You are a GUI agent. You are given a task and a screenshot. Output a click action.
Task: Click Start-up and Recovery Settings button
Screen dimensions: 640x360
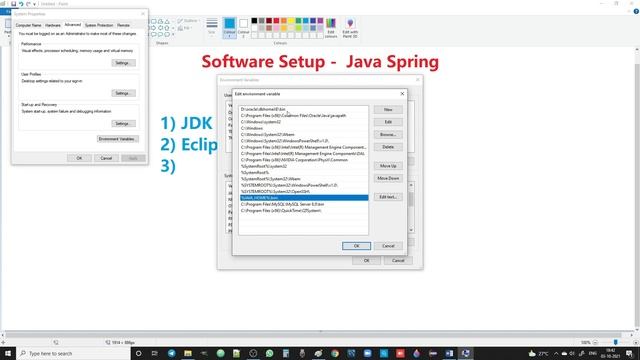pos(123,123)
